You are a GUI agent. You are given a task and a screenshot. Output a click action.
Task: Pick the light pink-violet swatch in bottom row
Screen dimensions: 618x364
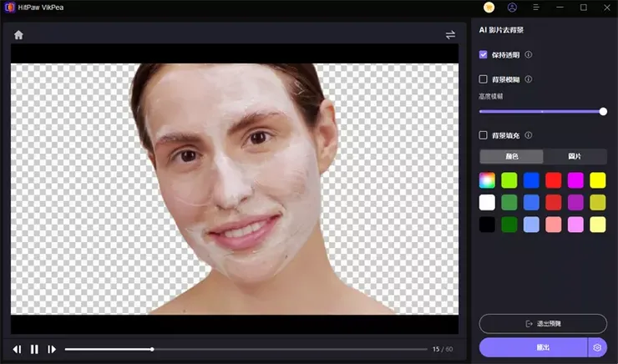(x=575, y=225)
